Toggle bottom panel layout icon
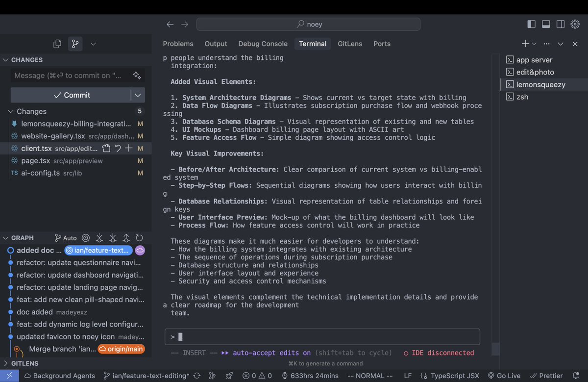 coord(546,24)
